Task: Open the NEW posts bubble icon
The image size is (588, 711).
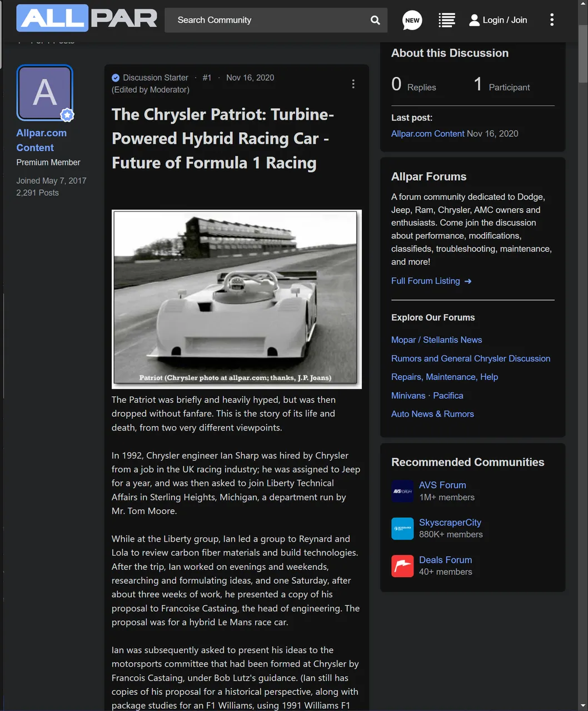Action: pyautogui.click(x=412, y=20)
